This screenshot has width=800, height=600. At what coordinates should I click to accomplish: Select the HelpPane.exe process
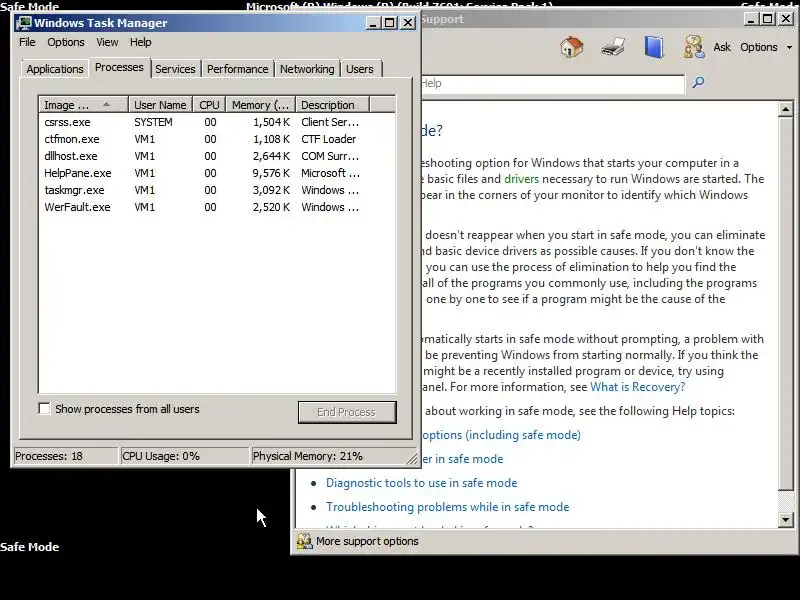pyautogui.click(x=217, y=173)
